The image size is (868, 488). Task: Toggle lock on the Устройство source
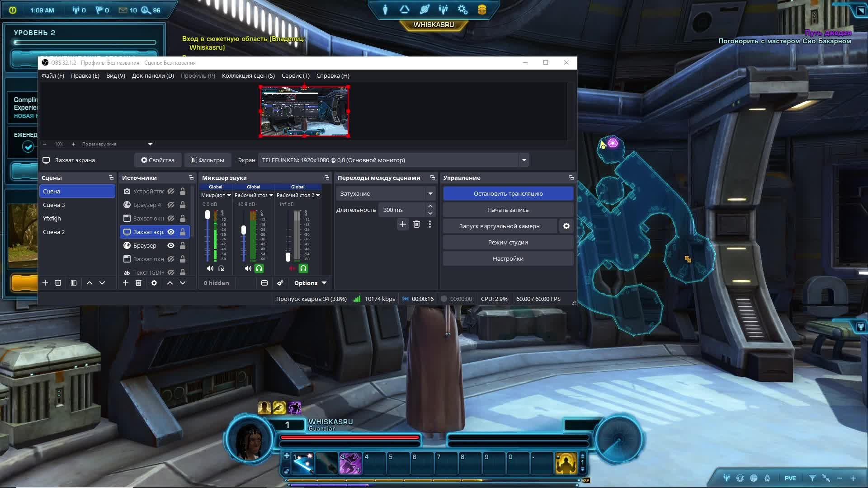(x=183, y=192)
